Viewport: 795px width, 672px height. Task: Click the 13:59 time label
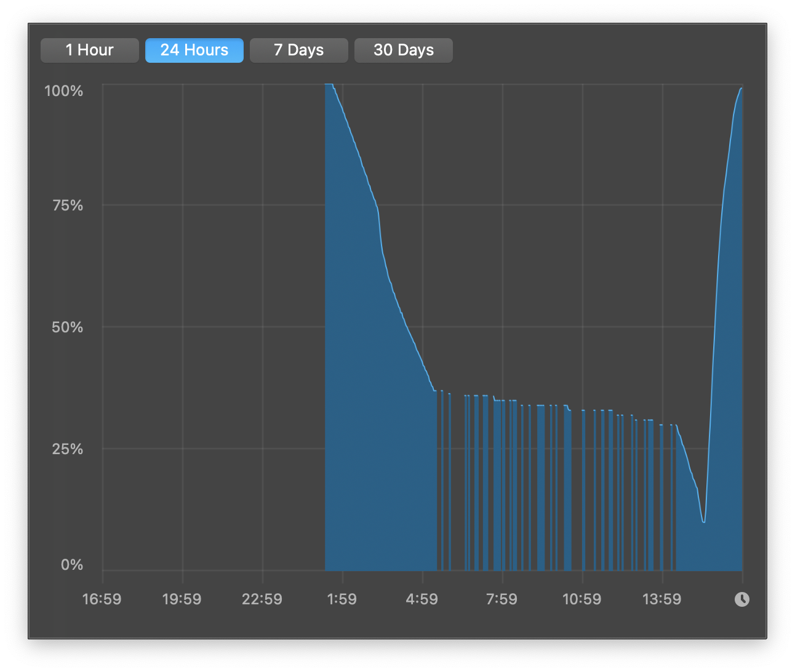coord(662,599)
